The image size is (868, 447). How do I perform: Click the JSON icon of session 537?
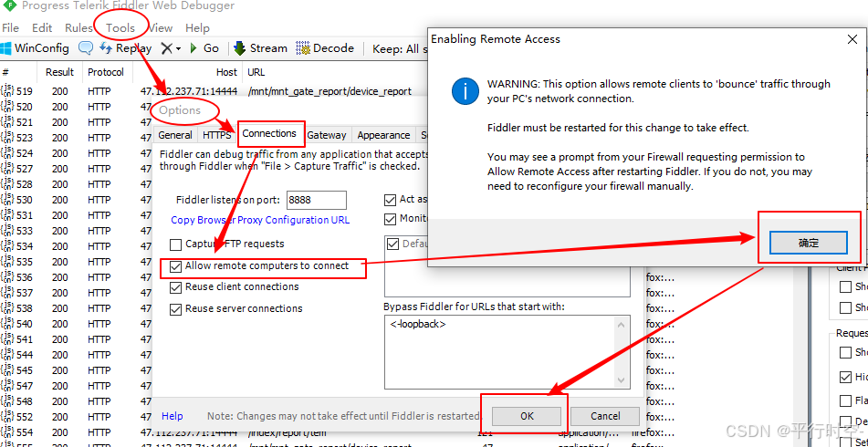click(7, 293)
